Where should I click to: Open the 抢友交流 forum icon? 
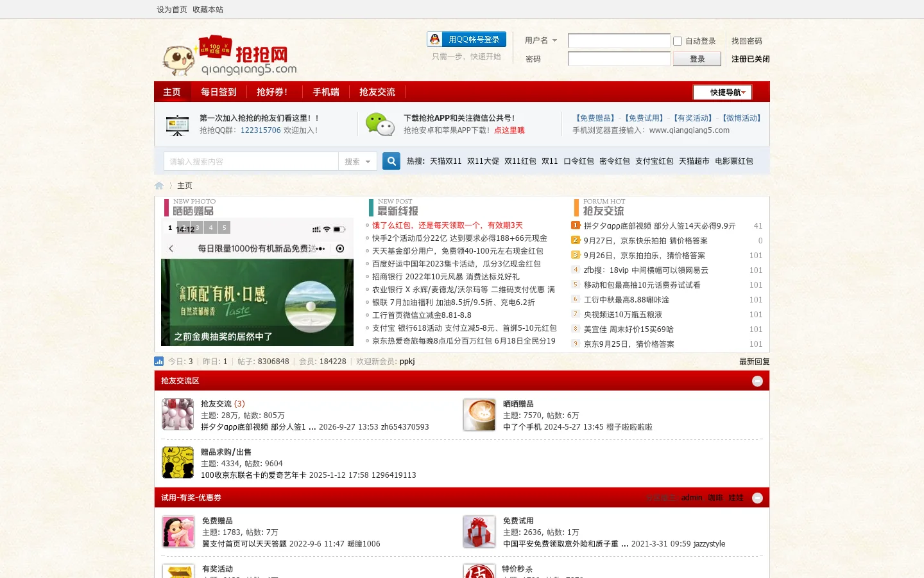(178, 414)
